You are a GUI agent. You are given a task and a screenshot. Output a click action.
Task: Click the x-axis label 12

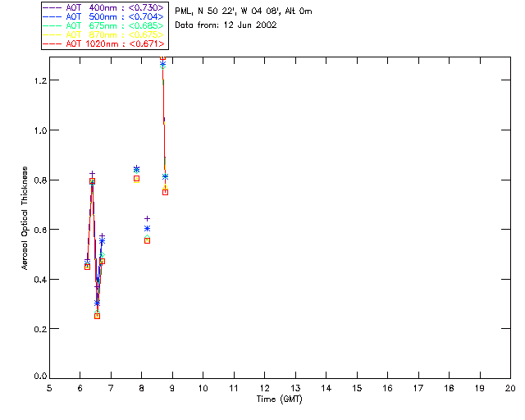click(x=264, y=388)
